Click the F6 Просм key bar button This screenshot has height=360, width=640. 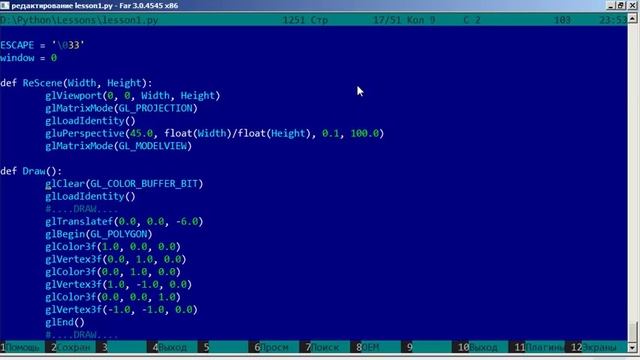(x=273, y=347)
